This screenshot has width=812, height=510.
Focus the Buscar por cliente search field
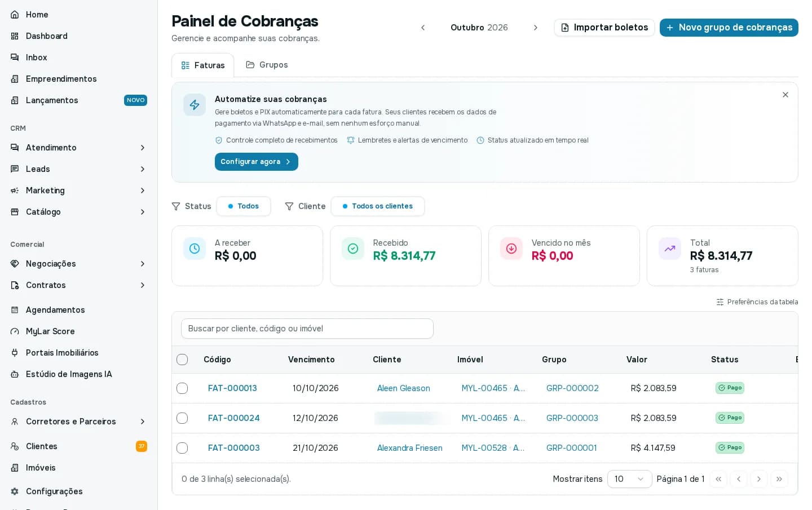pyautogui.click(x=307, y=329)
